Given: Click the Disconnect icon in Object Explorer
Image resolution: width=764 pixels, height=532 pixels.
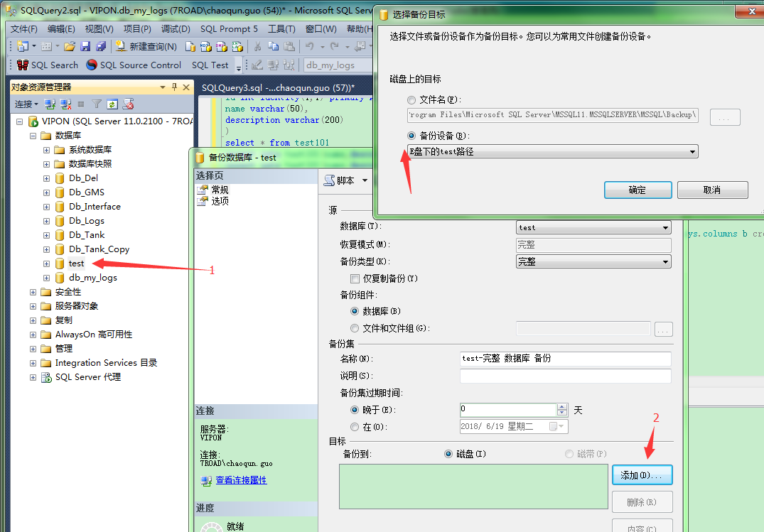Looking at the screenshot, I should coord(66,104).
